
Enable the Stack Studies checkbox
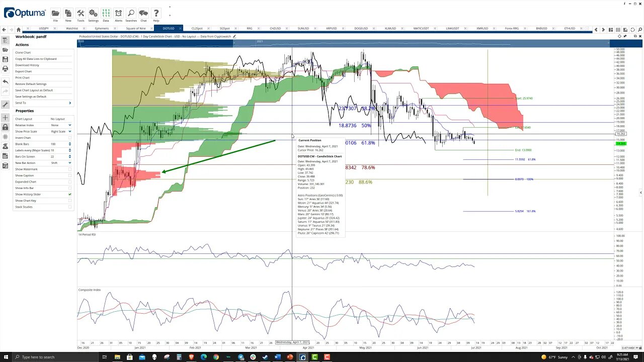click(x=69, y=207)
